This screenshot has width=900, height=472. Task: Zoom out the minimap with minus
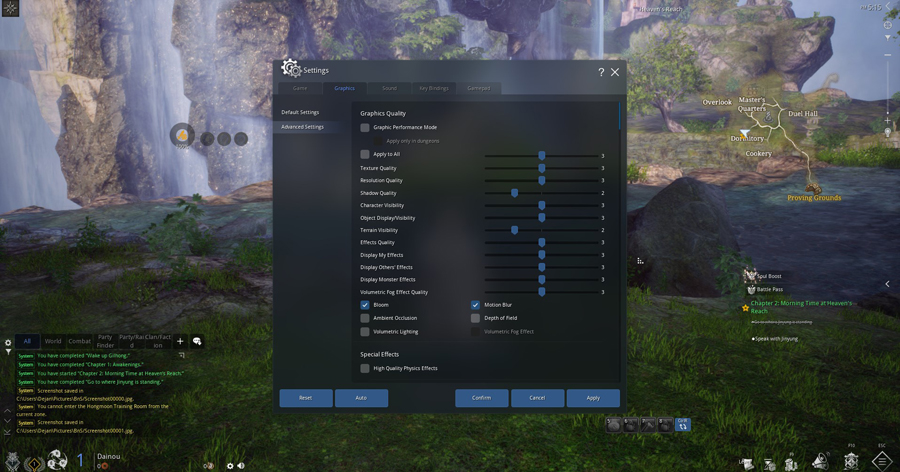(x=887, y=55)
